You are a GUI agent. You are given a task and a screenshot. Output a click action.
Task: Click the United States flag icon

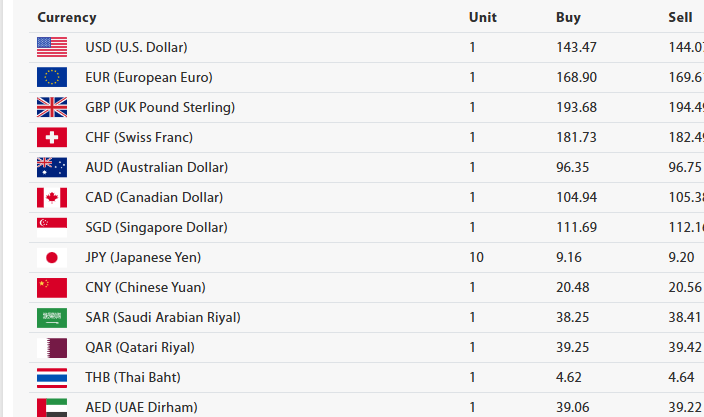pos(52,47)
